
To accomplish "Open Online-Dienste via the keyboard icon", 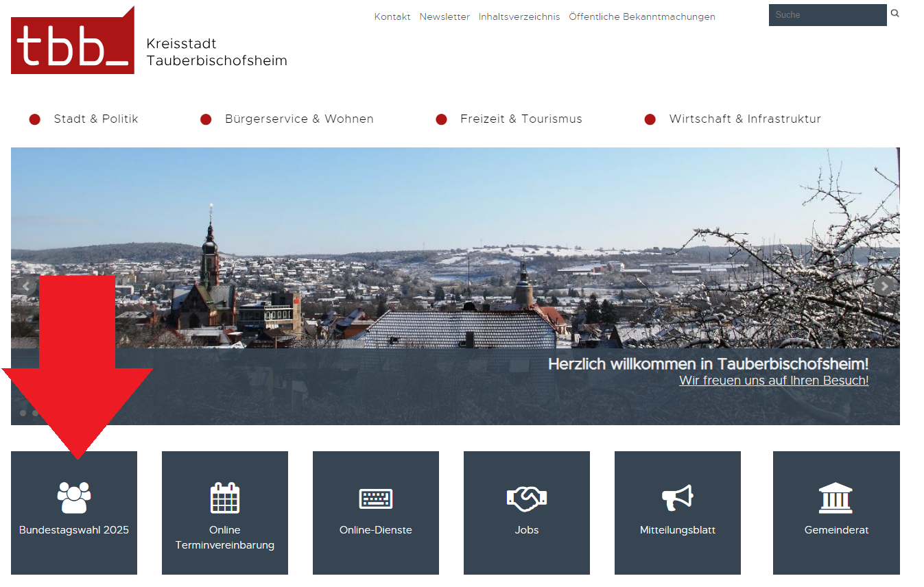I will point(376,498).
